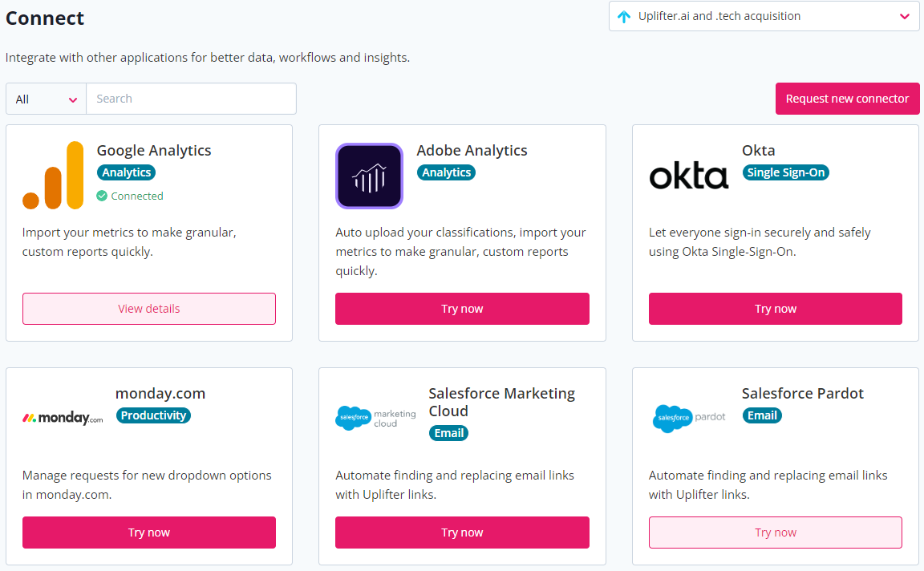Screen dimensions: 924x571
Task: Select the Single Sign-On tag on Okta
Action: click(785, 172)
